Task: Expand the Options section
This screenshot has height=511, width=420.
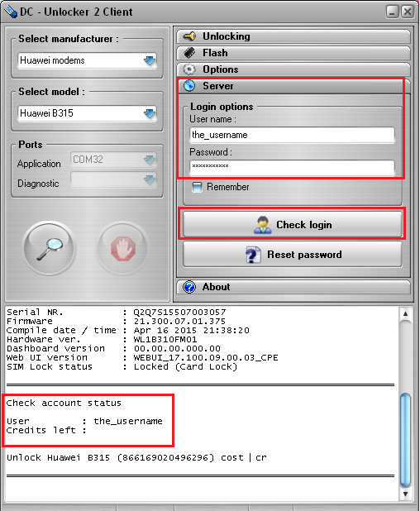Action: coord(294,69)
